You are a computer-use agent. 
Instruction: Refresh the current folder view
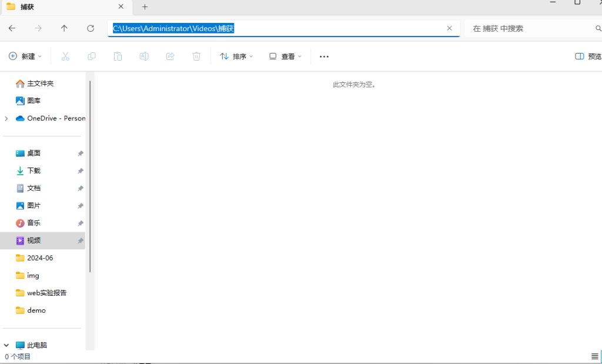[x=91, y=28]
